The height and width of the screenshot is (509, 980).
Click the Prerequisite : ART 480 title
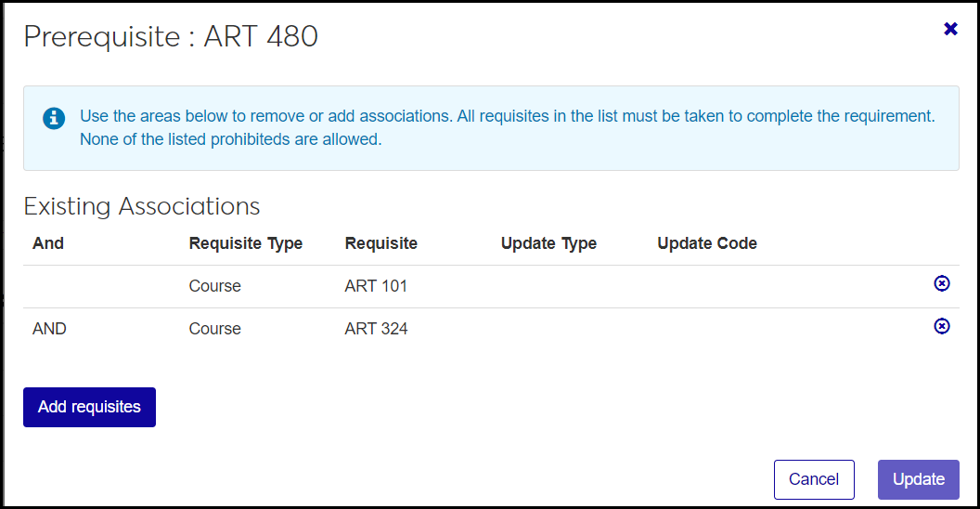pyautogui.click(x=171, y=36)
